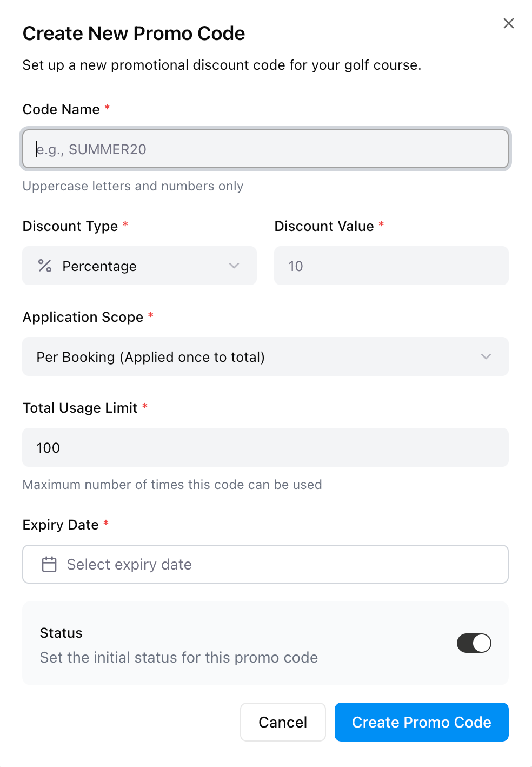Image resolution: width=532 pixels, height=767 pixels.
Task: Open the Per Booking scope selector
Action: pyautogui.click(x=265, y=356)
